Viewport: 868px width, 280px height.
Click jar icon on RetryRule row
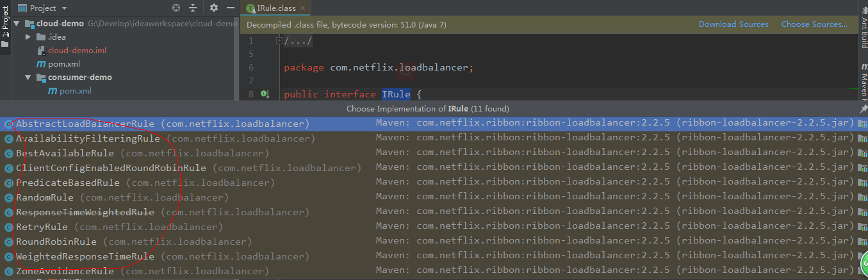pos(862,227)
